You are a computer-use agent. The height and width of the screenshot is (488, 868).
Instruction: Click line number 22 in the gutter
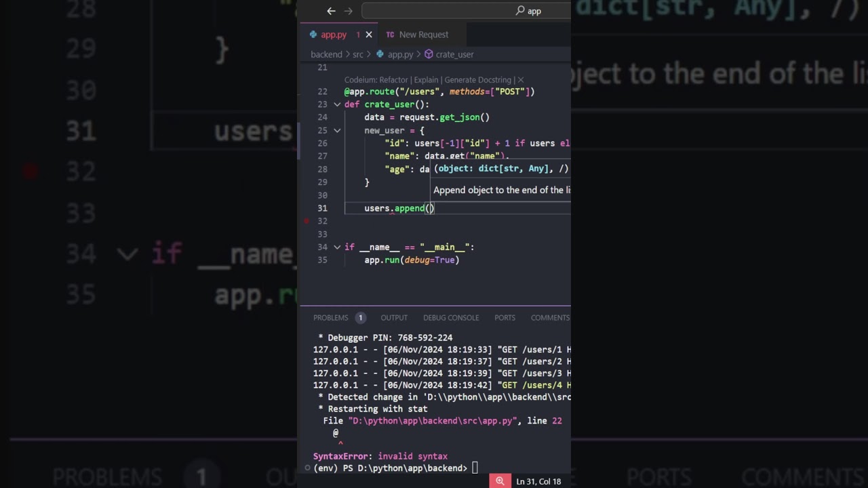click(322, 91)
